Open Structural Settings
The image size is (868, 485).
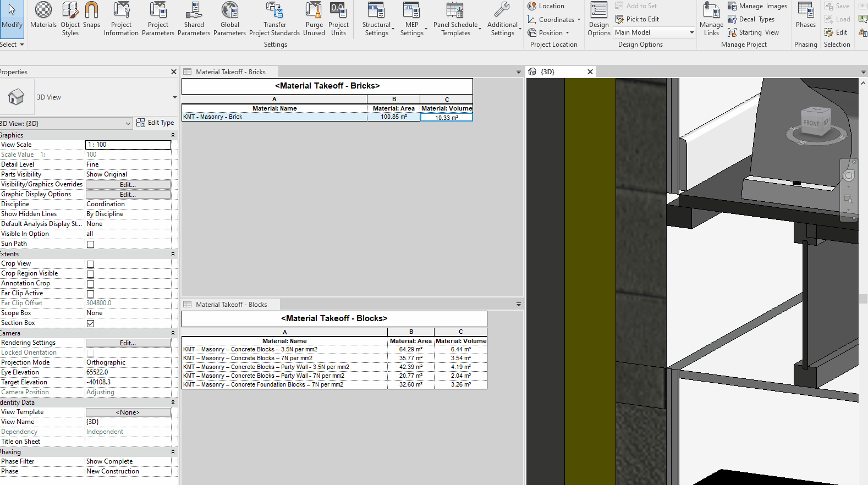(x=377, y=19)
